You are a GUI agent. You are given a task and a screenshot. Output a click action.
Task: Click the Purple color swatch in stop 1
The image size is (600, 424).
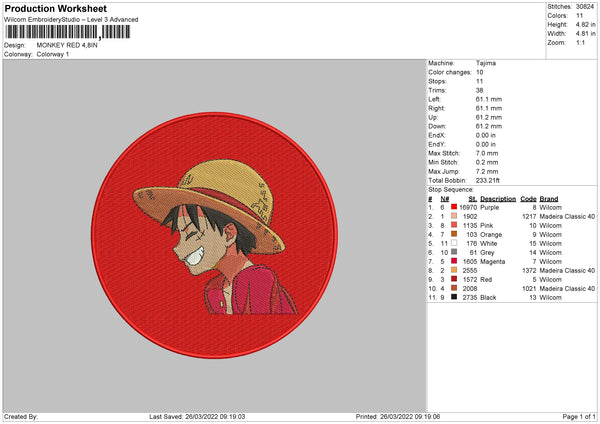(x=454, y=207)
